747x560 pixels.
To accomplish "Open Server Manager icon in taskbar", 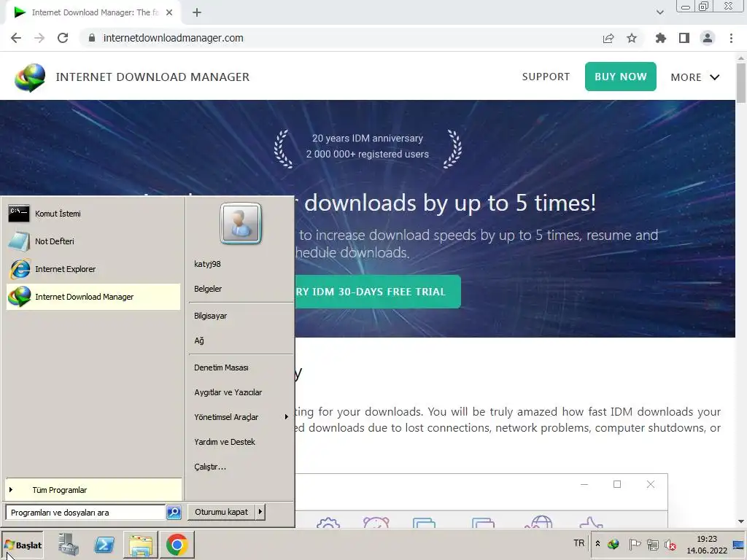I will coord(68,545).
